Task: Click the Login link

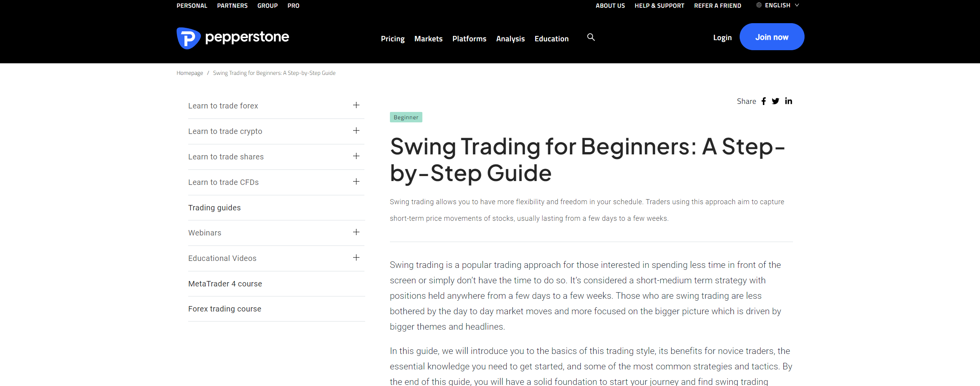Action: click(x=722, y=37)
